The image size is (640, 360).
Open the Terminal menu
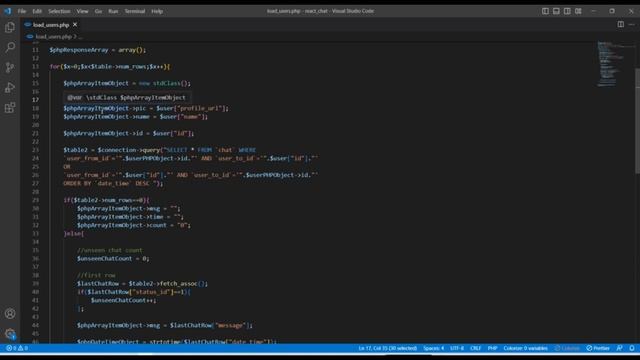pos(135,11)
